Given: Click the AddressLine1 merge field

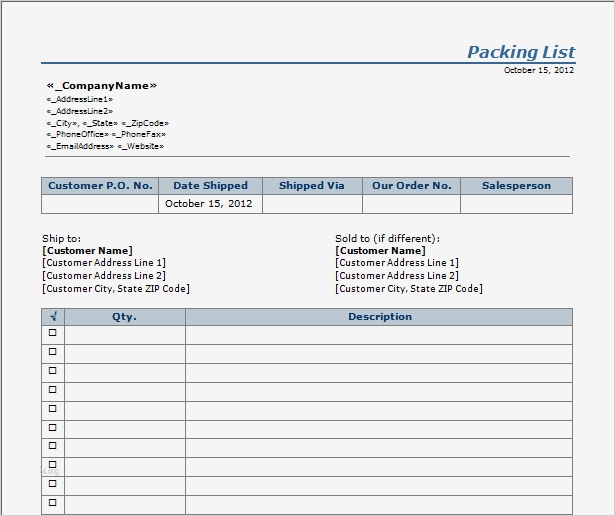Looking at the screenshot, I should [80, 99].
